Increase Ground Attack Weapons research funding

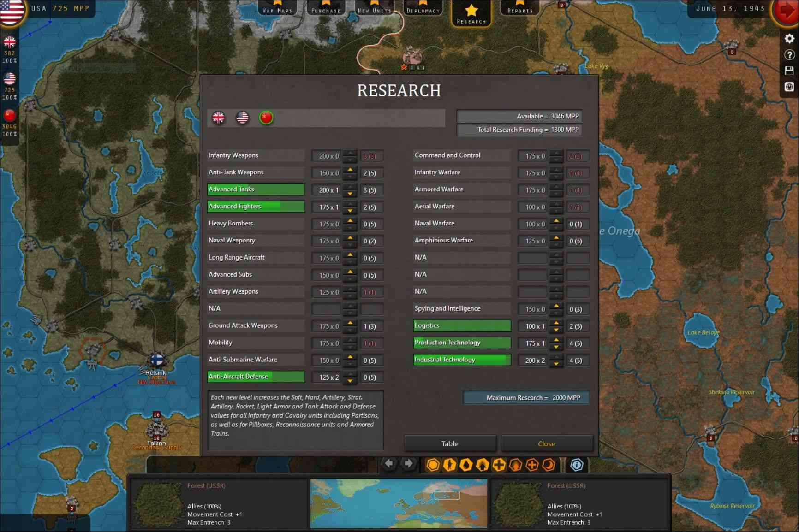(350, 323)
